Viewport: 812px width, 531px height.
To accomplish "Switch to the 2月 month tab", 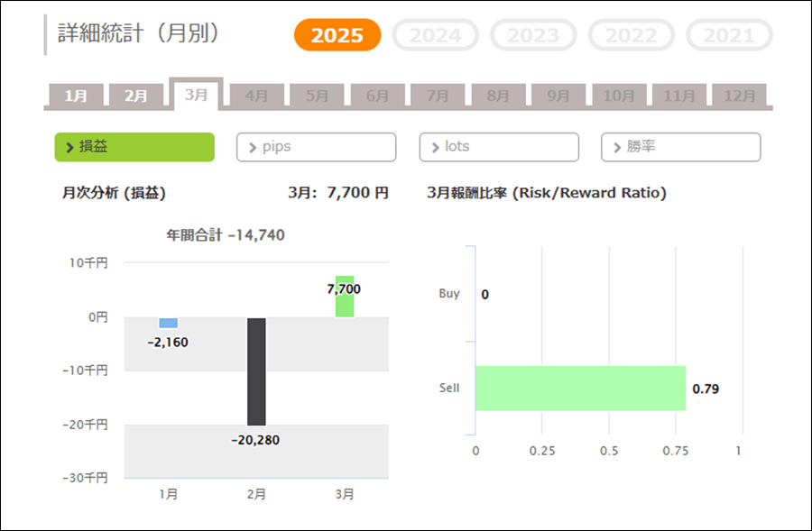I will pyautogui.click(x=135, y=96).
